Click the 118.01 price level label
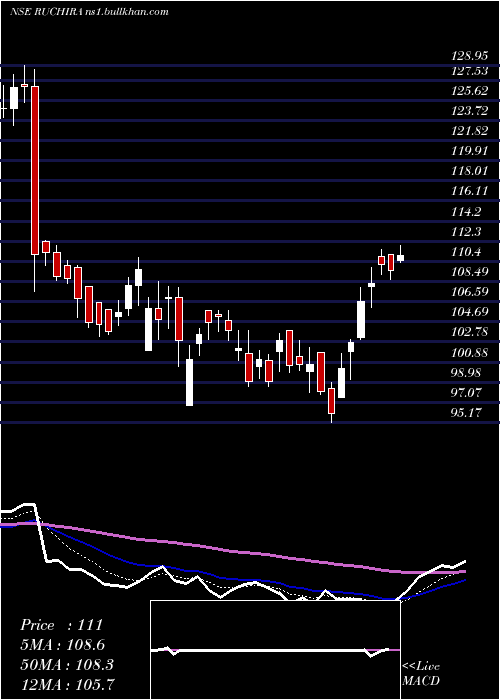This screenshot has width=500, height=700. click(x=469, y=171)
